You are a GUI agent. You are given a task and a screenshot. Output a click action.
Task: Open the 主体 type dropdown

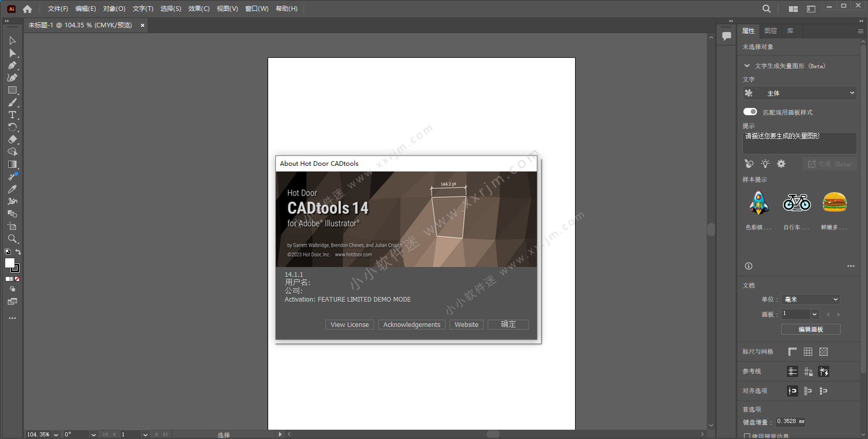click(800, 93)
